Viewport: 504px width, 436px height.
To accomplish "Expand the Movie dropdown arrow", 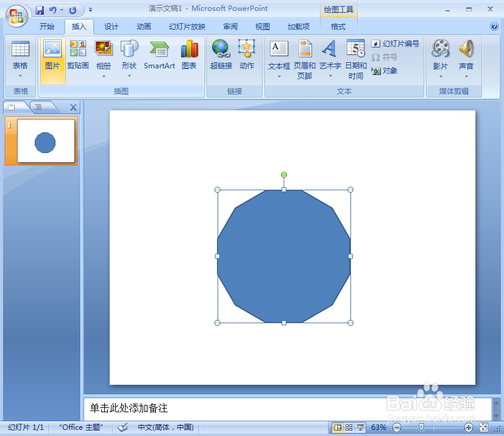I will click(x=441, y=76).
